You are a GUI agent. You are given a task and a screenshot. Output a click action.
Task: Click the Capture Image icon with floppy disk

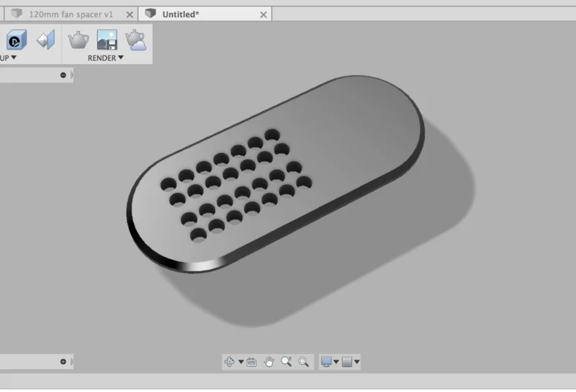(x=107, y=40)
